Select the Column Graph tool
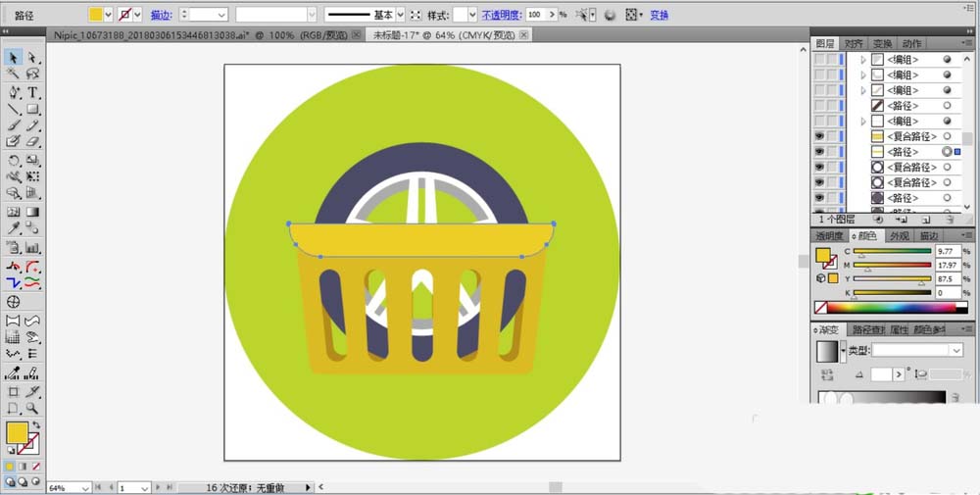This screenshot has width=980, height=495. (32, 247)
